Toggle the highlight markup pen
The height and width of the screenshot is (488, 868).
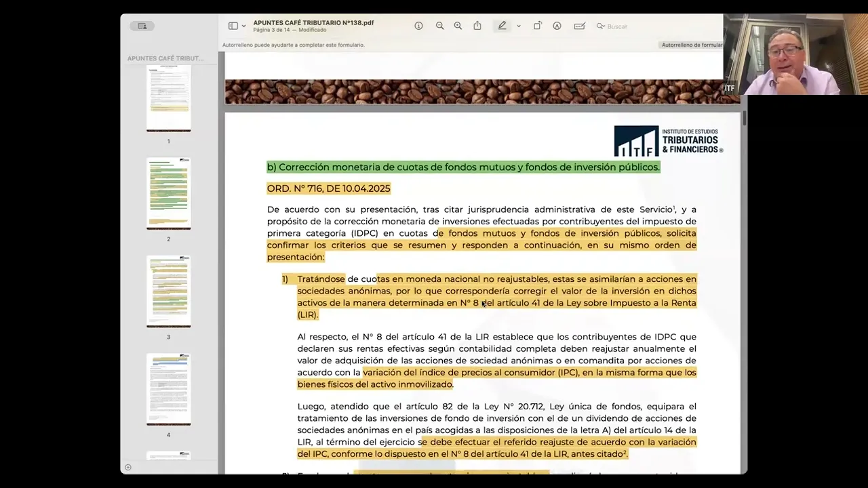coord(502,25)
